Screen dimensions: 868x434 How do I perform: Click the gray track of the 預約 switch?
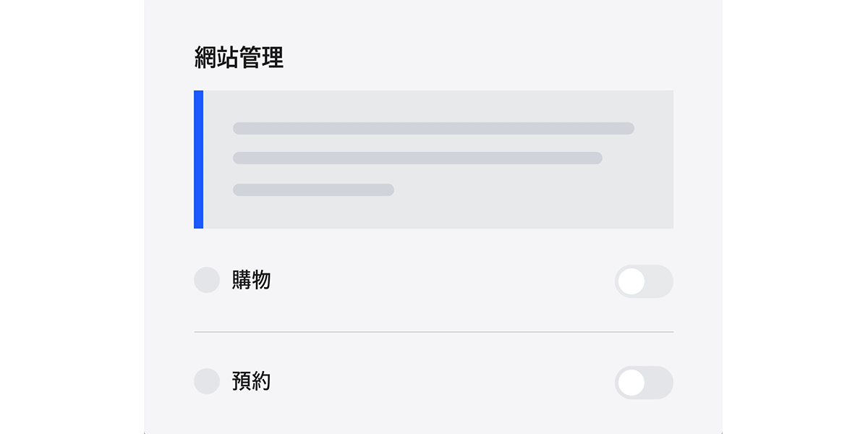click(x=660, y=383)
